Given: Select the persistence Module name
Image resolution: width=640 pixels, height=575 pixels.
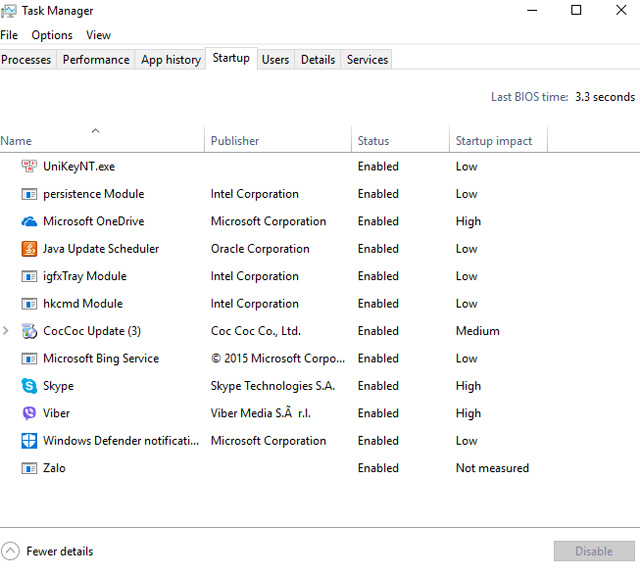Looking at the screenshot, I should 93,194.
